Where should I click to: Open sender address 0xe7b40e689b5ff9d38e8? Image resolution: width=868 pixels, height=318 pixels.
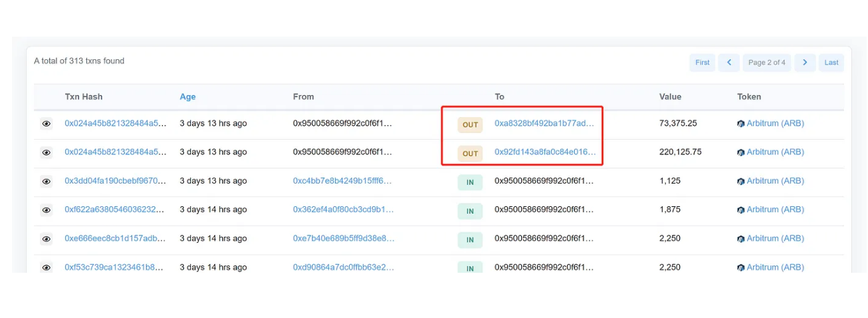click(x=342, y=238)
